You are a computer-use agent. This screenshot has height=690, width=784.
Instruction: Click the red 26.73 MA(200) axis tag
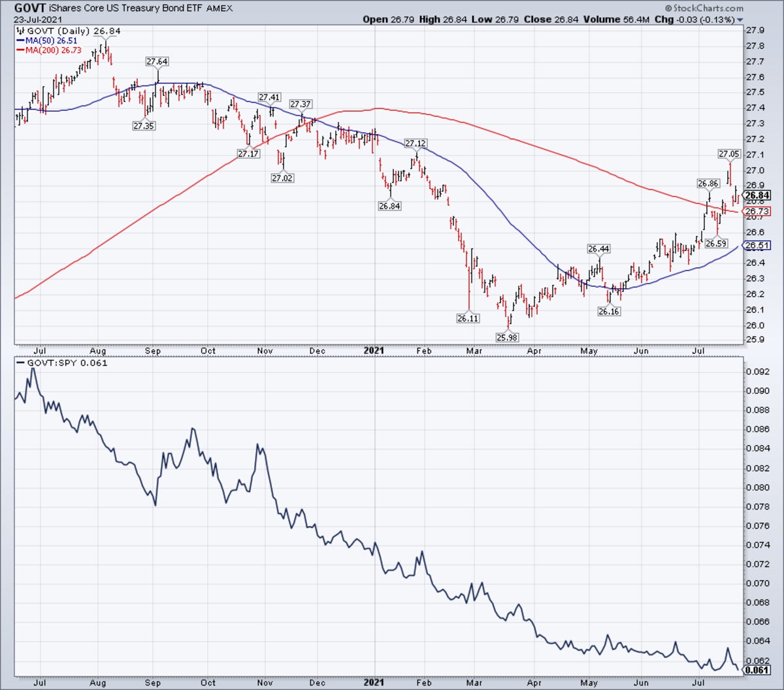point(758,212)
